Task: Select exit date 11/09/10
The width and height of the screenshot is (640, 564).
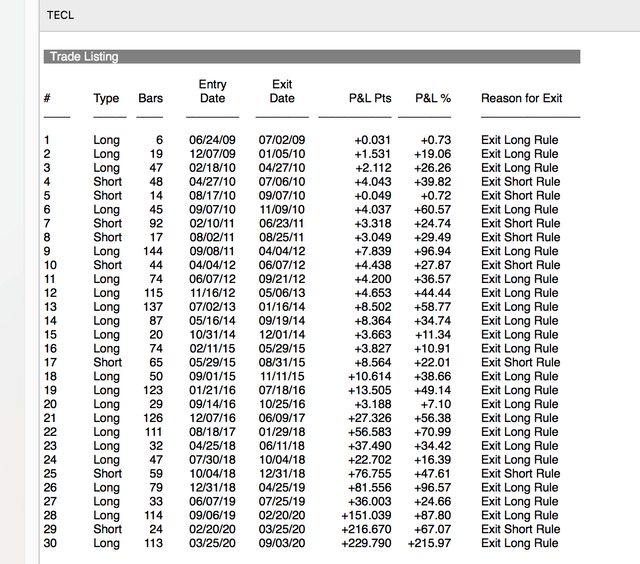Action: [282, 209]
